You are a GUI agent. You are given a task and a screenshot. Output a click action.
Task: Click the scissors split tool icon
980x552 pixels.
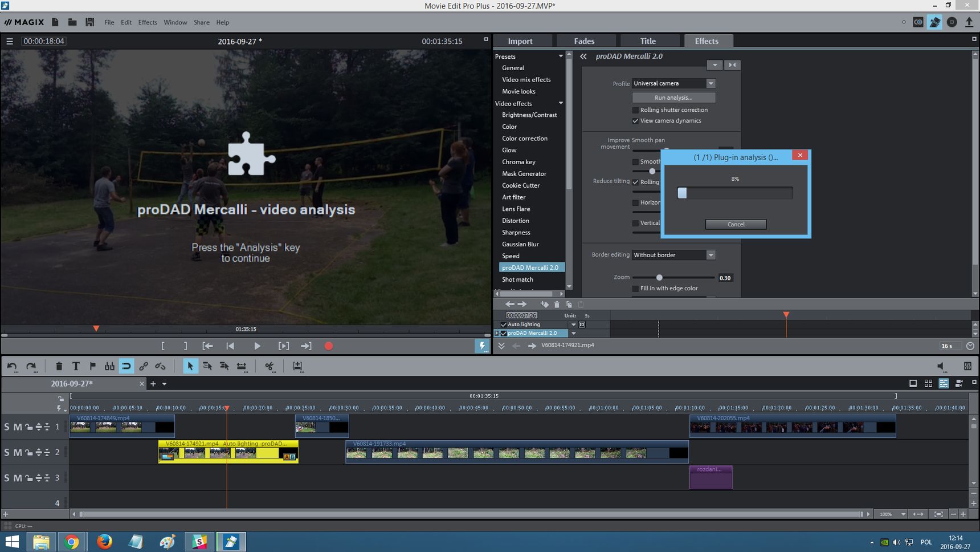[x=269, y=366]
